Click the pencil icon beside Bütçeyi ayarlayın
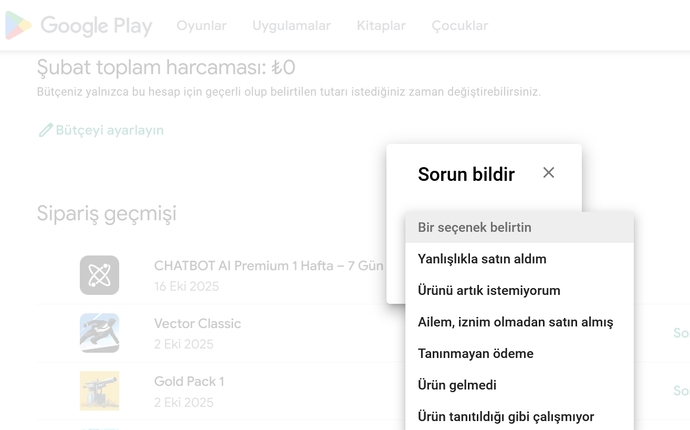Viewport: 690px width, 430px height. pyautogui.click(x=45, y=130)
